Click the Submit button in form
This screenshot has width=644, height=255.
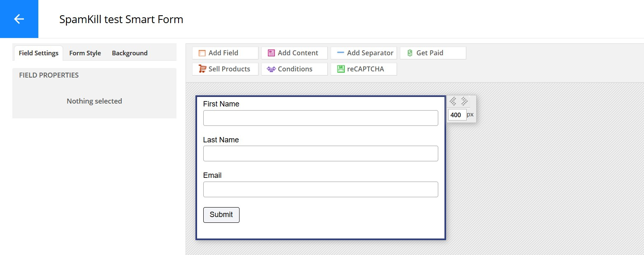[x=221, y=215]
